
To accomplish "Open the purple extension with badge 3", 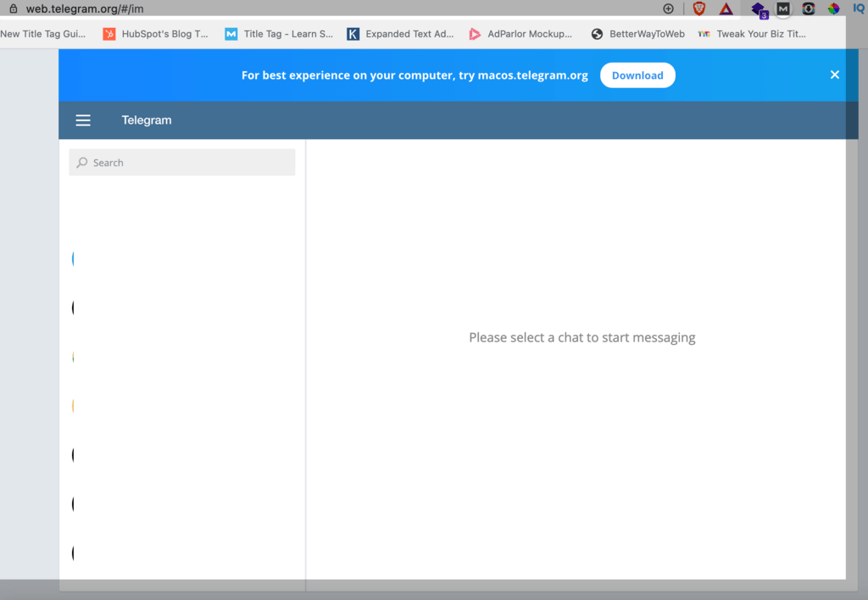I will (x=759, y=9).
